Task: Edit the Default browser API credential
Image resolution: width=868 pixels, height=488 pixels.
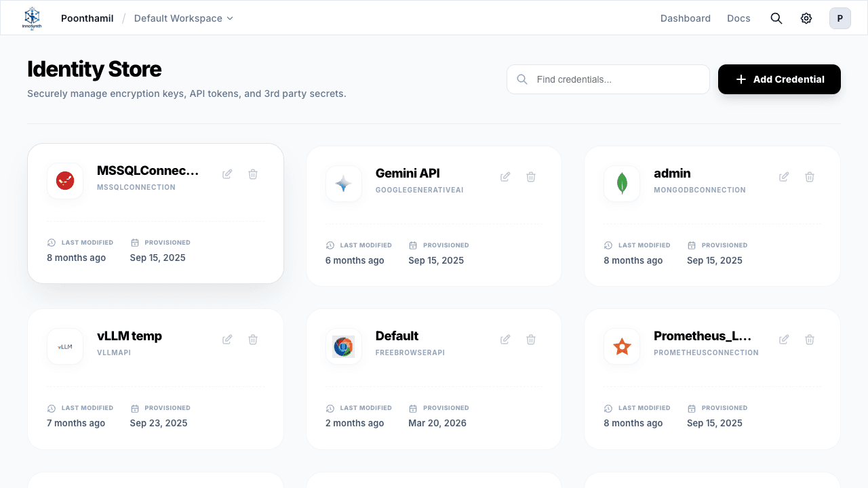Action: 505,340
